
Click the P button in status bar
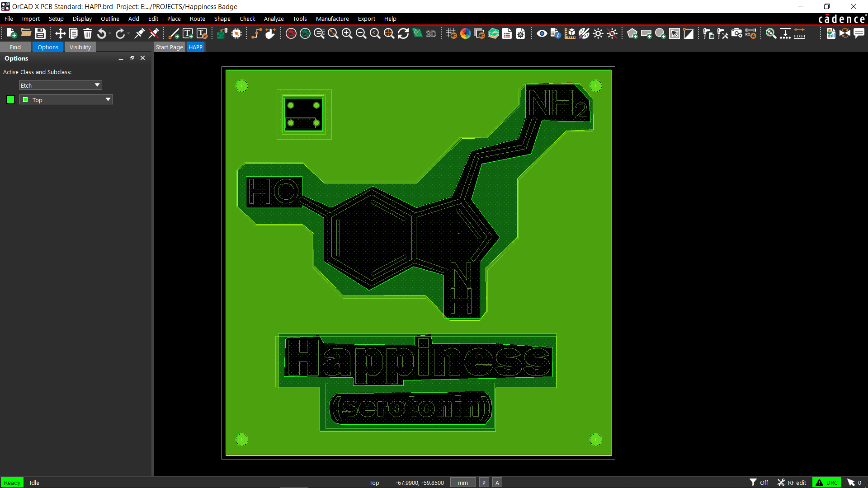point(484,483)
